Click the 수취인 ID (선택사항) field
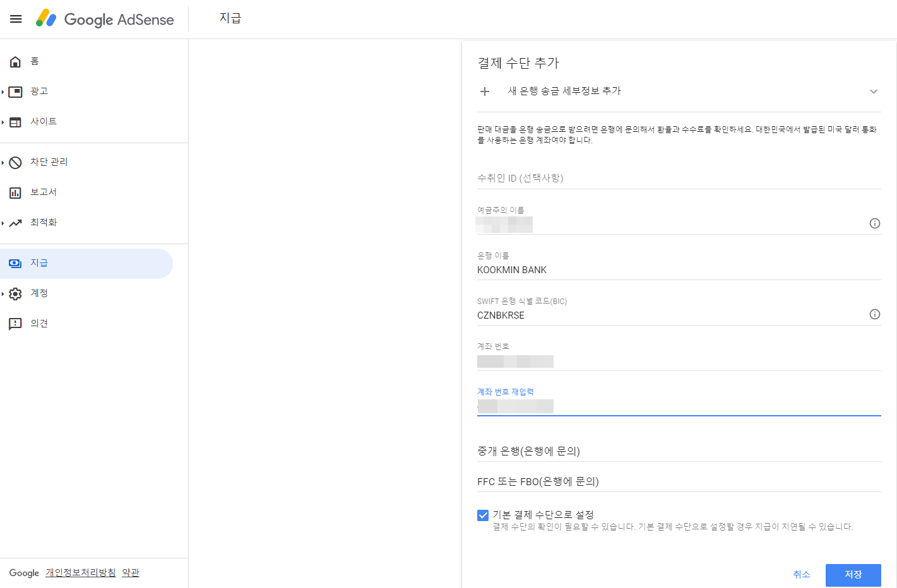 pos(679,178)
